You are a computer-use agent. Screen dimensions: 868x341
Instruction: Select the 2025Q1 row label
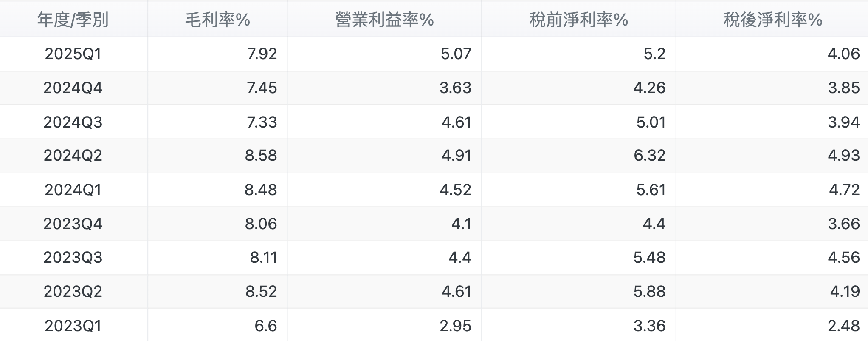[x=73, y=54]
